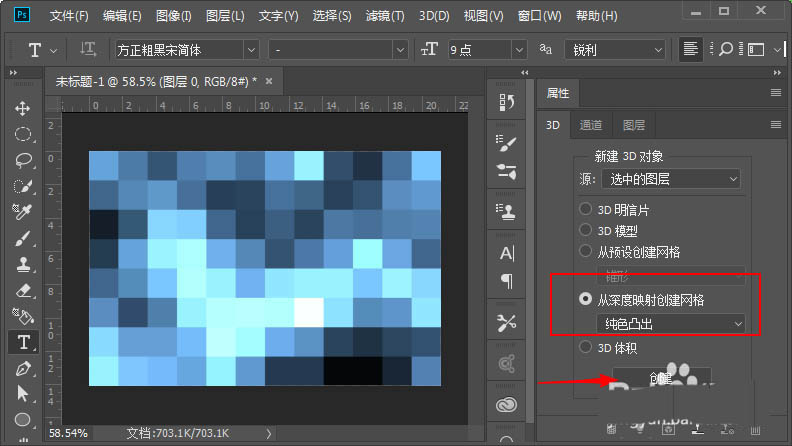Open the 滤镜(T) menu
792x446 pixels.
[x=385, y=16]
